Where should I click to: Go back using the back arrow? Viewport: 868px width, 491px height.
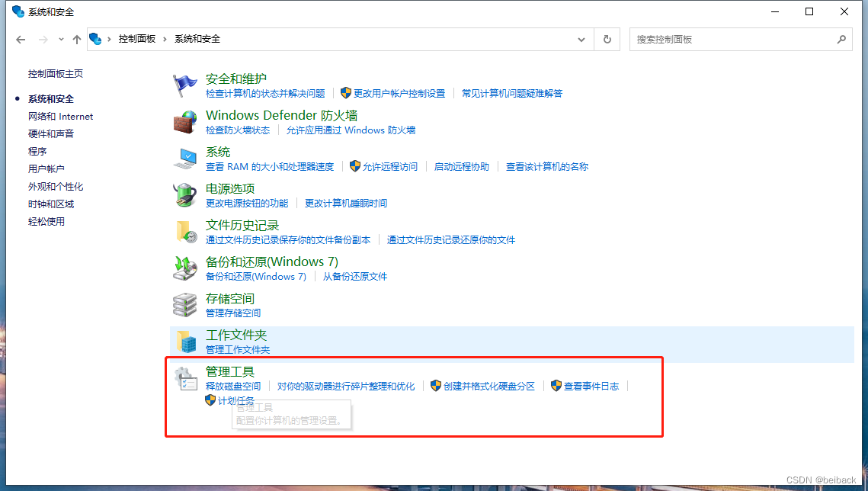point(21,40)
